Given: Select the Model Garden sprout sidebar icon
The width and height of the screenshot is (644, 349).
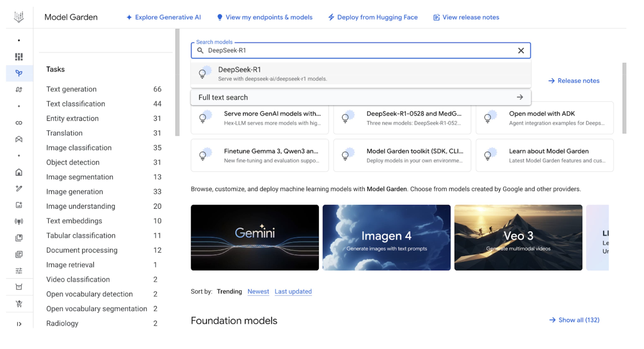Looking at the screenshot, I should (19, 73).
